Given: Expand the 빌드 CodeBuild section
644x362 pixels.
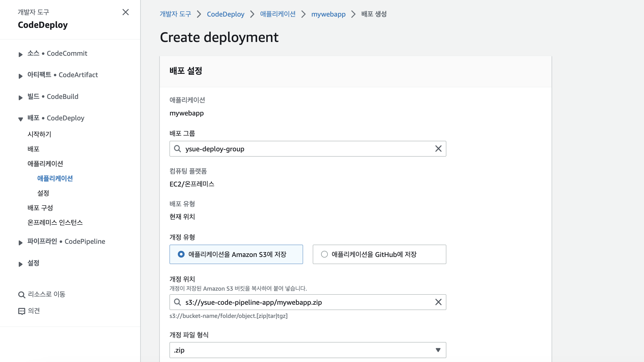Looking at the screenshot, I should click(21, 98).
